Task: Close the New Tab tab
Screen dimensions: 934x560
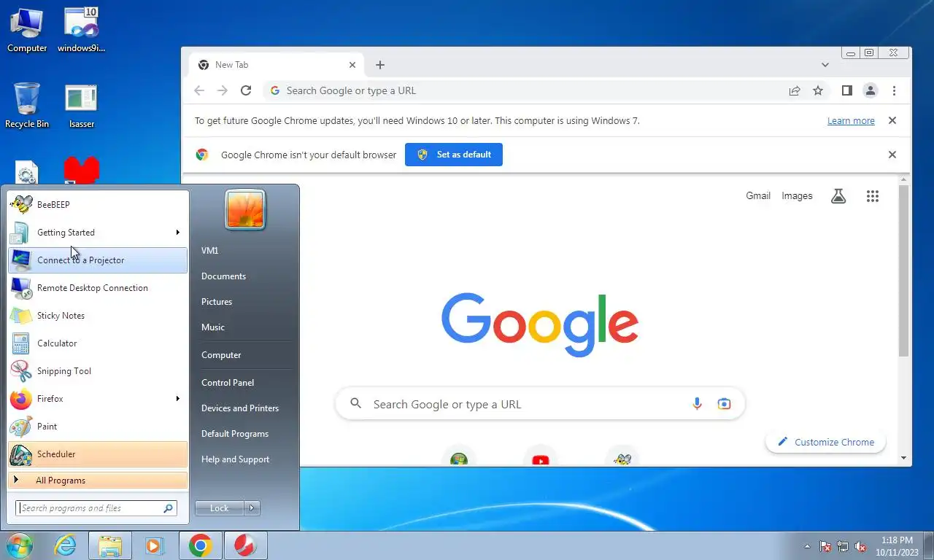Action: 352,65
